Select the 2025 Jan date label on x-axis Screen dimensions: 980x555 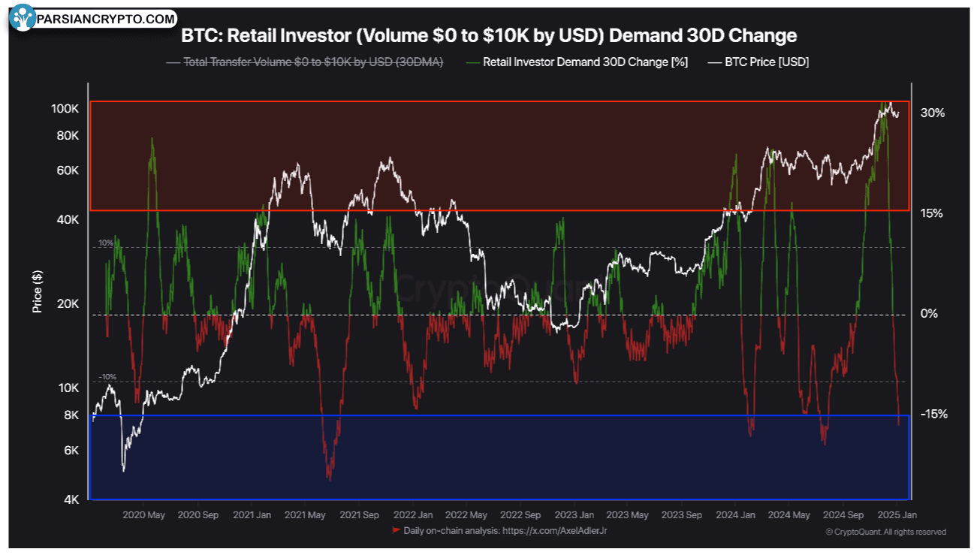point(897,515)
